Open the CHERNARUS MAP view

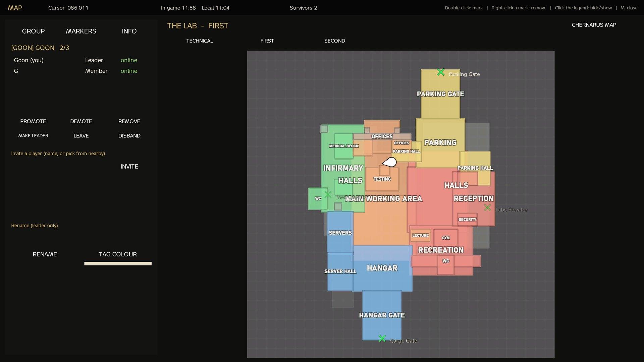pos(594,25)
